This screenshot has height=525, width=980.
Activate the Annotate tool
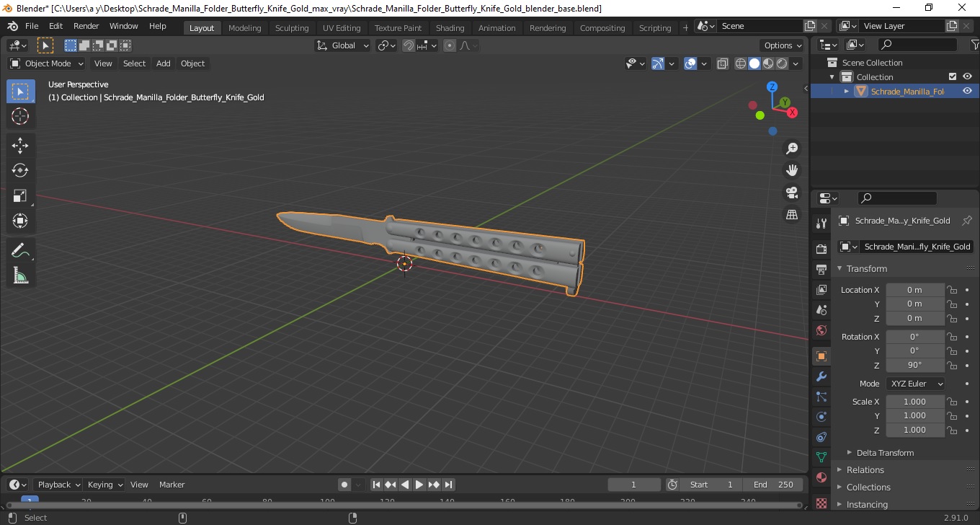(20, 250)
